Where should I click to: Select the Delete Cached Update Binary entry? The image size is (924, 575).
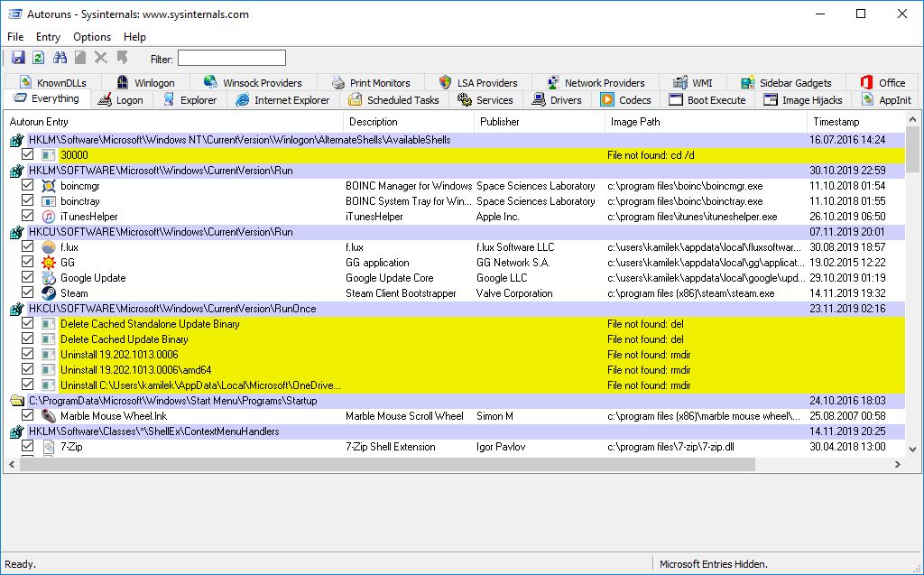click(125, 339)
